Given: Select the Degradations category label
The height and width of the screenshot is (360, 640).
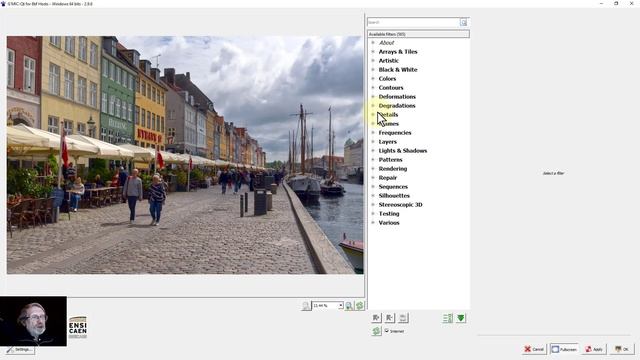Looking at the screenshot, I should 397,106.
